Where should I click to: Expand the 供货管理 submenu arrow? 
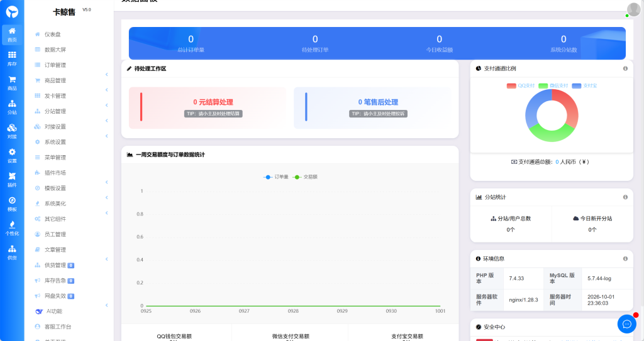click(106, 259)
